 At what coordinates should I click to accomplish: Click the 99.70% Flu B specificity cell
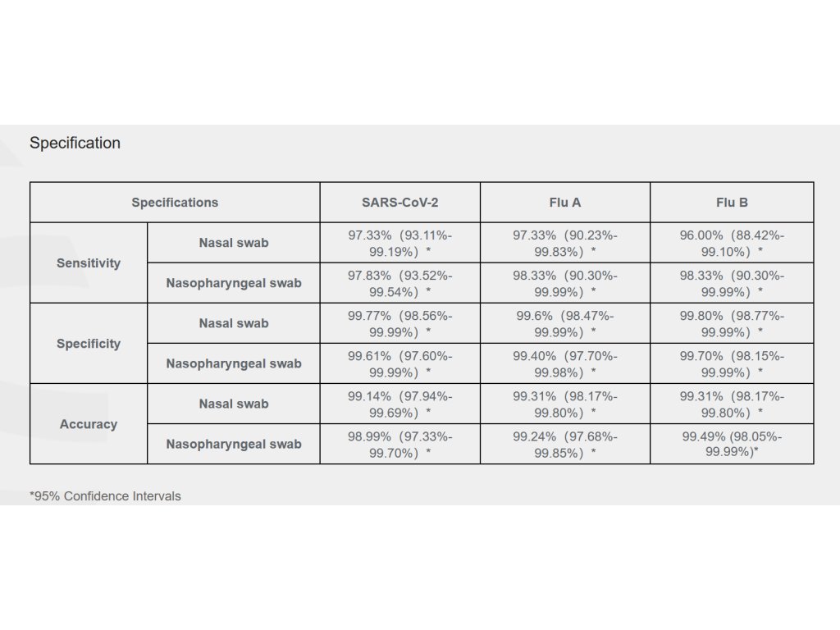point(732,363)
